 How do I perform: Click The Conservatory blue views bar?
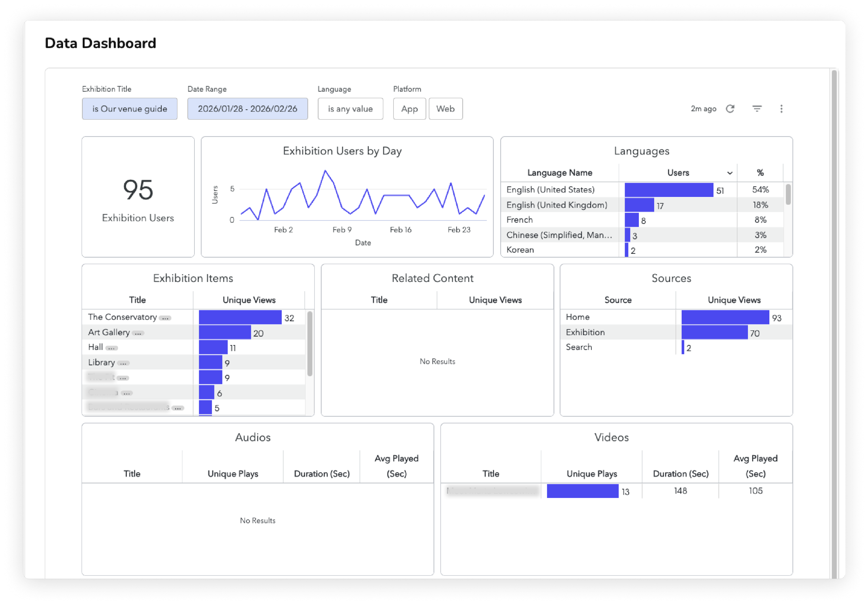click(240, 318)
